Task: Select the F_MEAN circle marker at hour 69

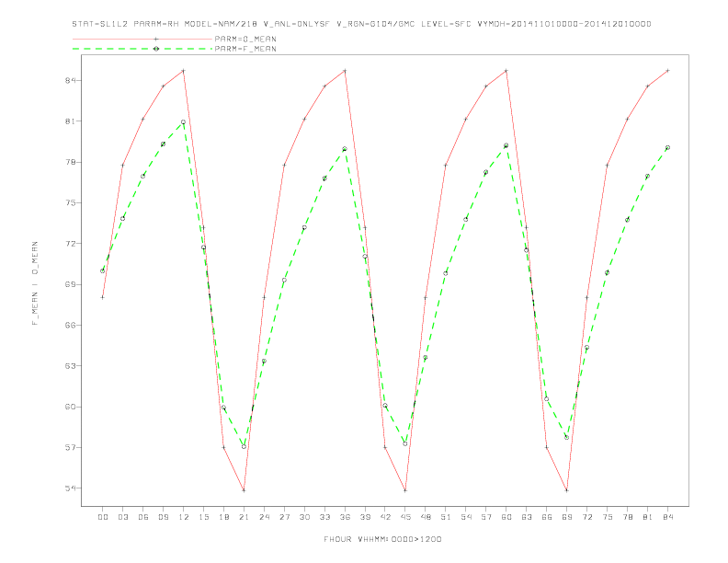Action: click(567, 437)
